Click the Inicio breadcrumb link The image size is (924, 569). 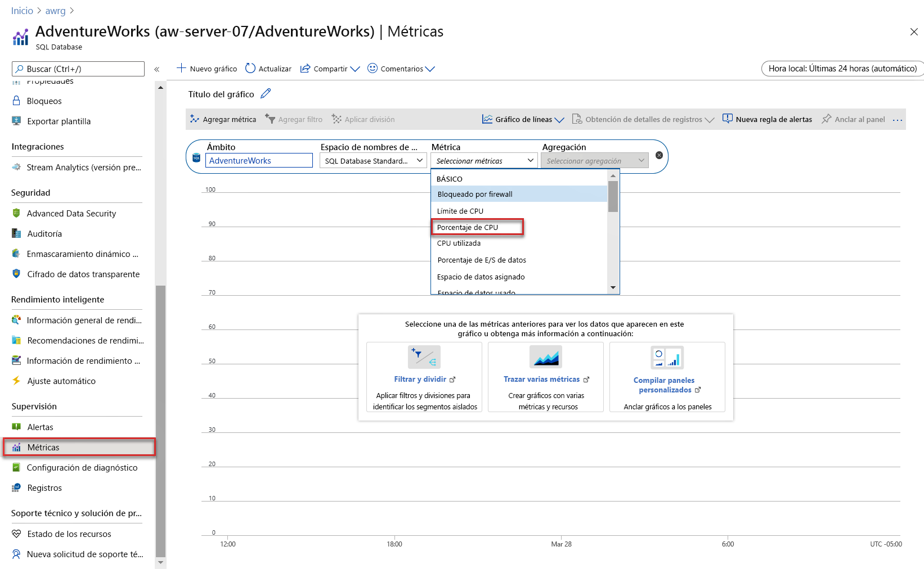click(22, 11)
